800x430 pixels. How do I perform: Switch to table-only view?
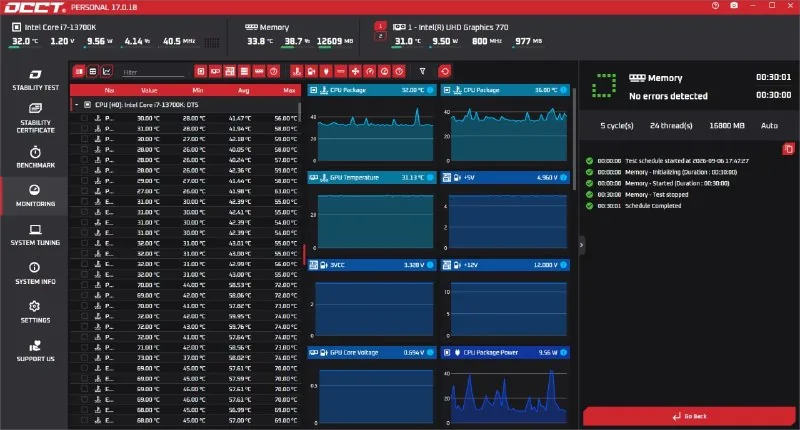(x=92, y=71)
